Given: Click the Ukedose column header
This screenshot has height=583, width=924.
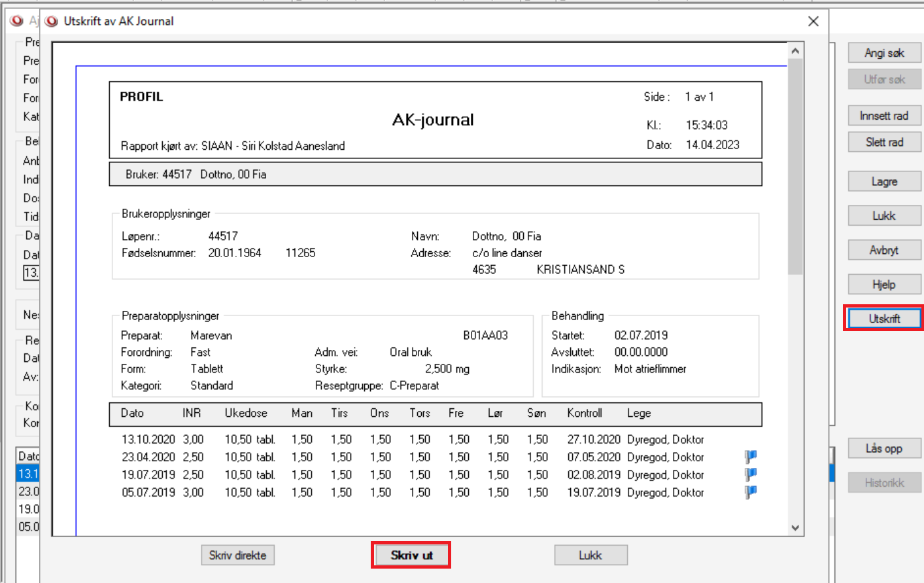Looking at the screenshot, I should point(246,414).
